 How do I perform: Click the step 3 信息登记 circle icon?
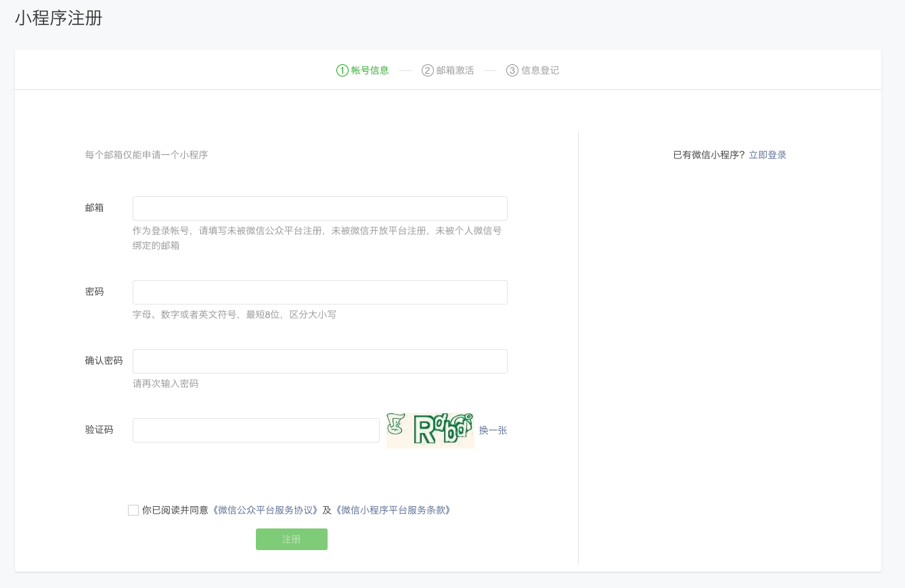pos(511,70)
